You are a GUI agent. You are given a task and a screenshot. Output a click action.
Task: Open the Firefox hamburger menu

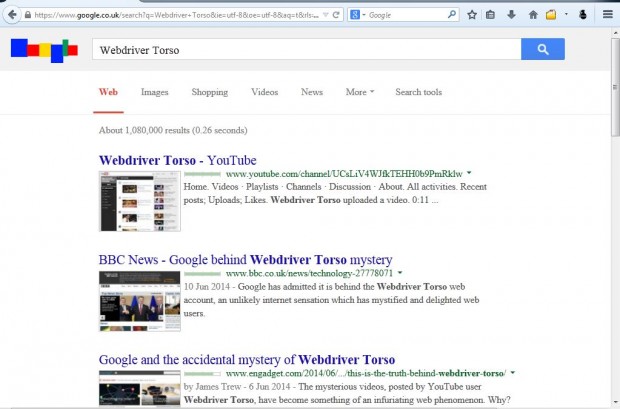coord(606,15)
